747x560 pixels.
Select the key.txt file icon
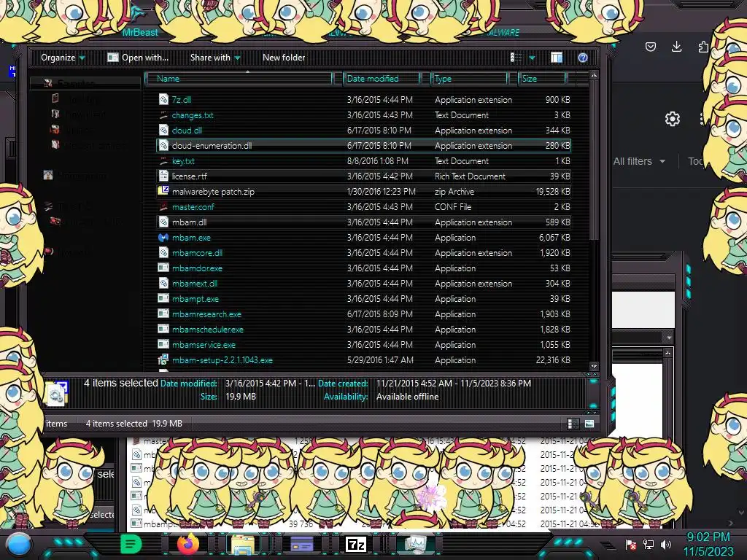pos(163,161)
